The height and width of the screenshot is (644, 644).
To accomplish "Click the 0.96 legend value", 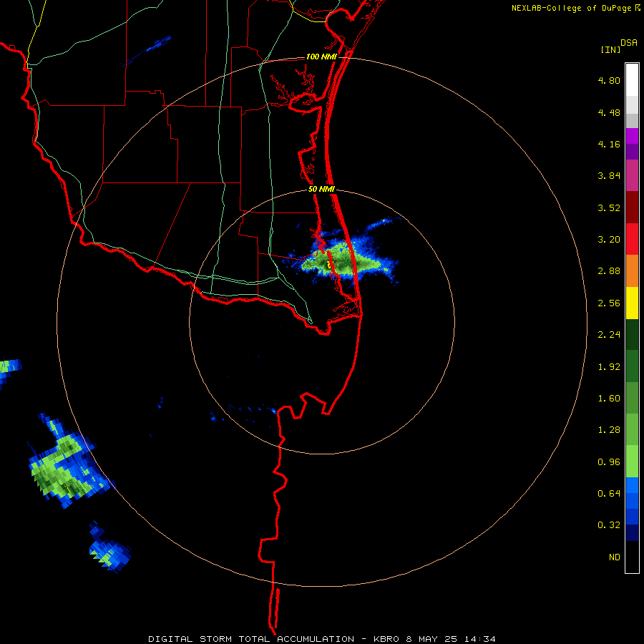I will [x=609, y=462].
